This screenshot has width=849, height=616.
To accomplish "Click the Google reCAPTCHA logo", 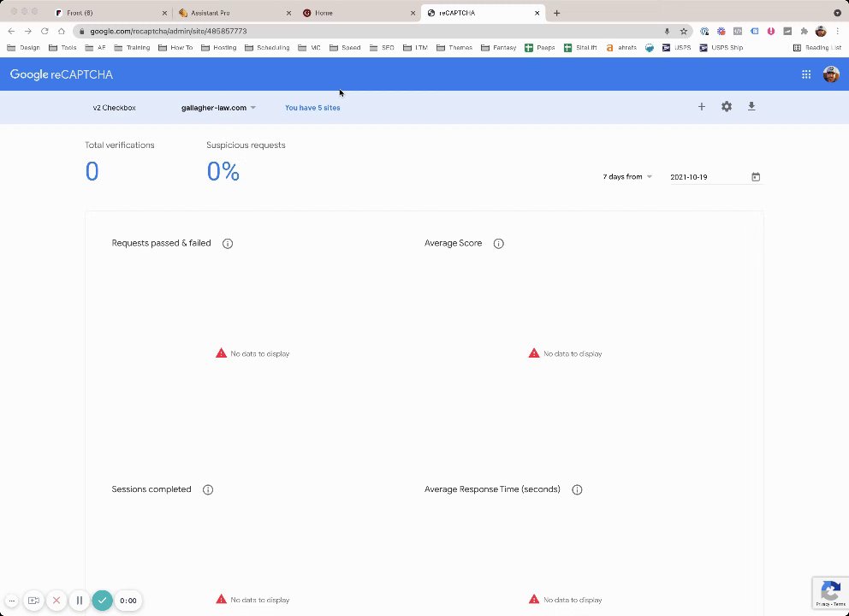I will coord(61,74).
